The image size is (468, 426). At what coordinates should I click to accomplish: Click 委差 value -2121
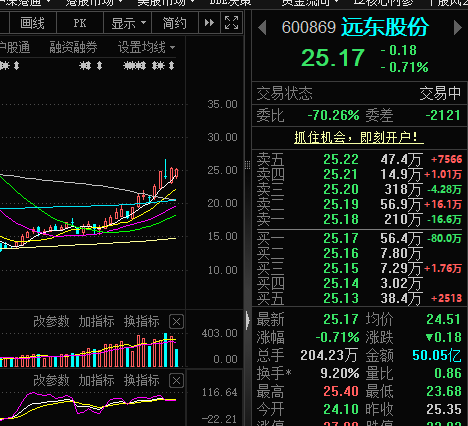[443, 115]
